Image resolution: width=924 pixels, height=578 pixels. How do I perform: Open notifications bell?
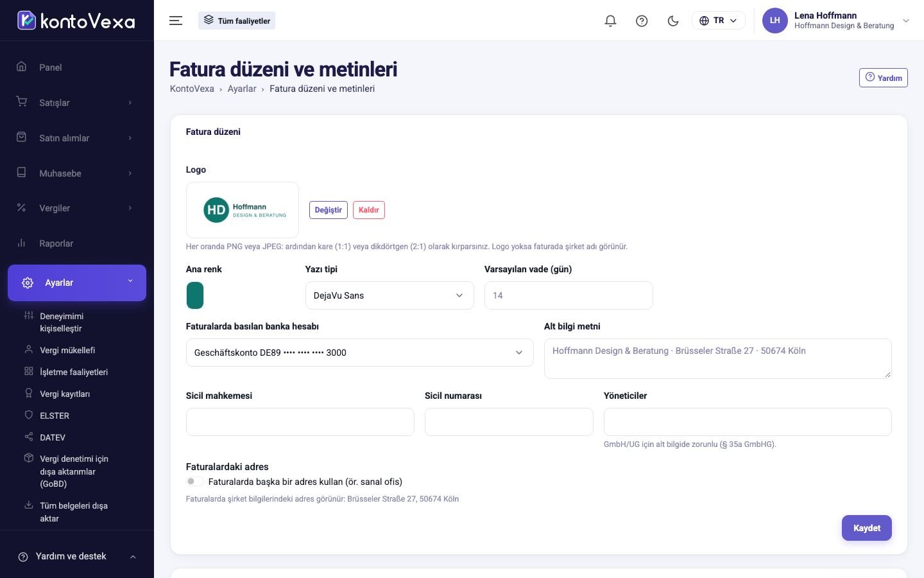coord(610,21)
